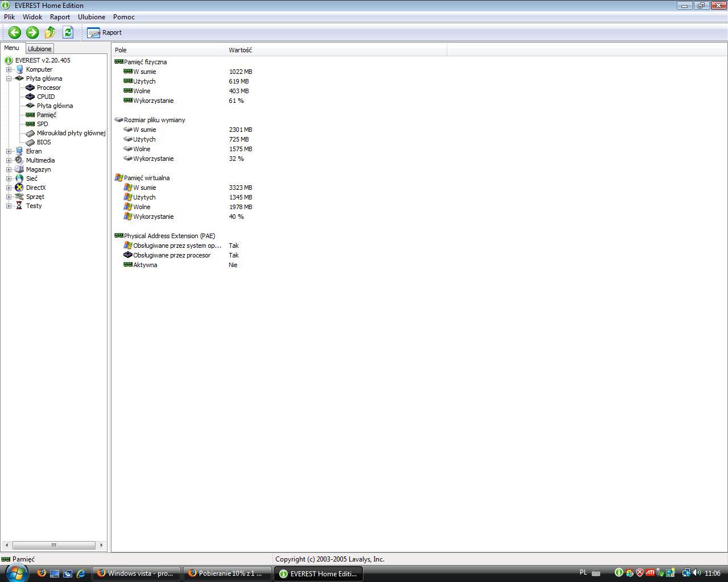Image resolution: width=728 pixels, height=582 pixels.
Task: Click left arrow of tree panel scrollbar
Action: [x=6, y=545]
